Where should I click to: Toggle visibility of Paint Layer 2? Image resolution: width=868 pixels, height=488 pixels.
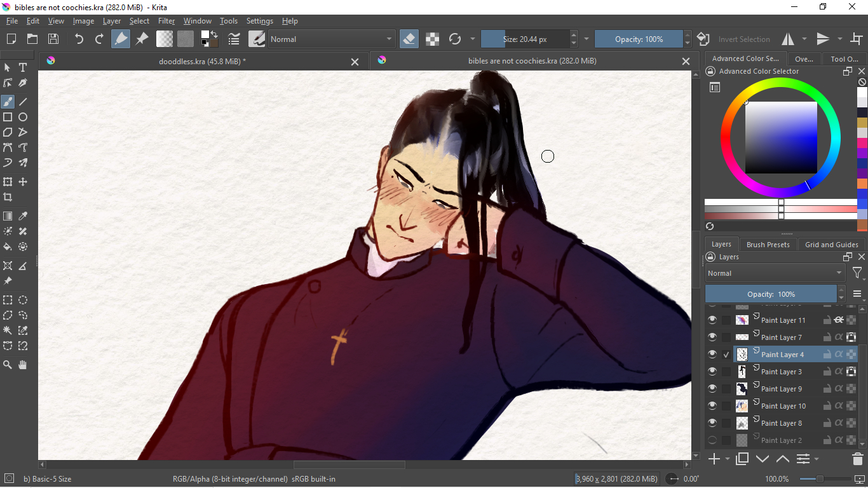pos(712,440)
